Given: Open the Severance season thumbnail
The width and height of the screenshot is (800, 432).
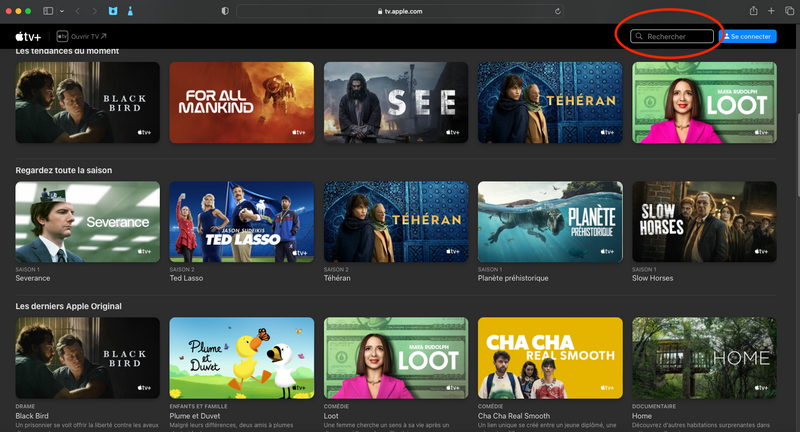Looking at the screenshot, I should click(x=87, y=222).
